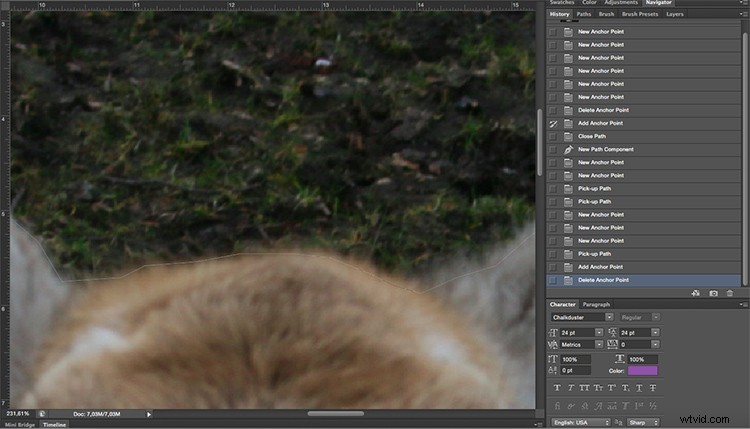Click the kerning VA icon

(x=553, y=344)
